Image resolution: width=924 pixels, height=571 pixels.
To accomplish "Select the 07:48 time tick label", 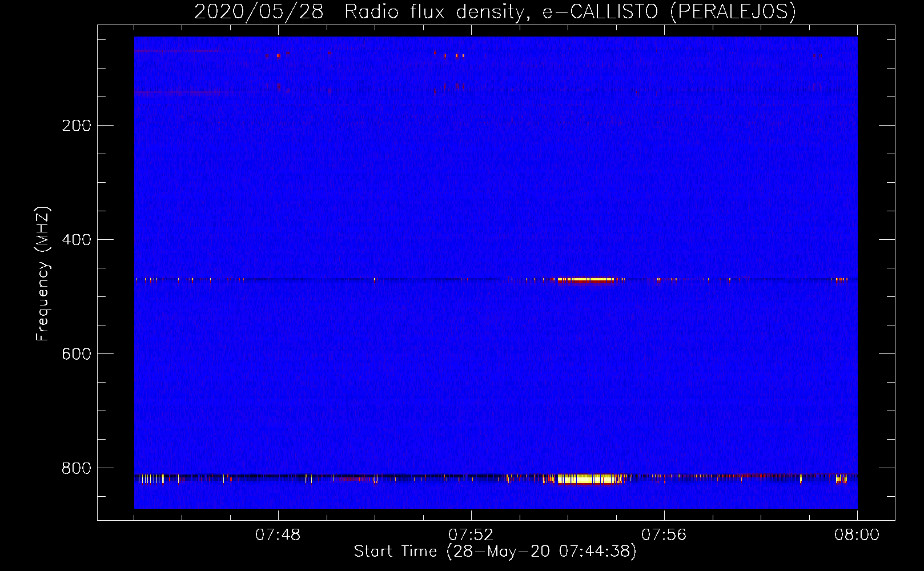I will (278, 535).
